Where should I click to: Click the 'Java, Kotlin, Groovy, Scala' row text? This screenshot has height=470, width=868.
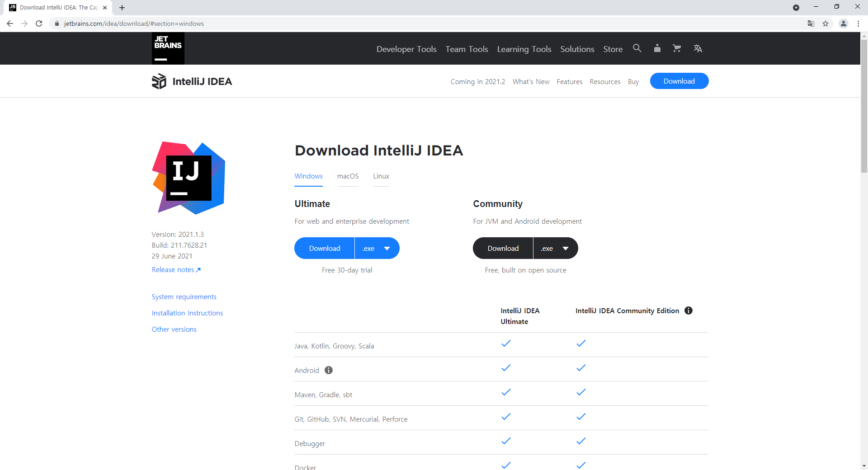pyautogui.click(x=334, y=346)
